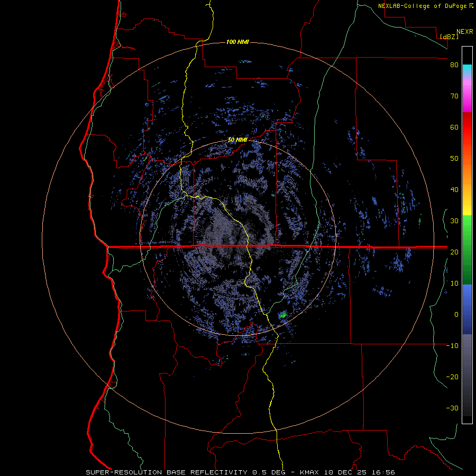Click the SUPER-RESOLUTION BASE REFLECTIVITY caption
The image size is (476, 476).
(x=166, y=472)
